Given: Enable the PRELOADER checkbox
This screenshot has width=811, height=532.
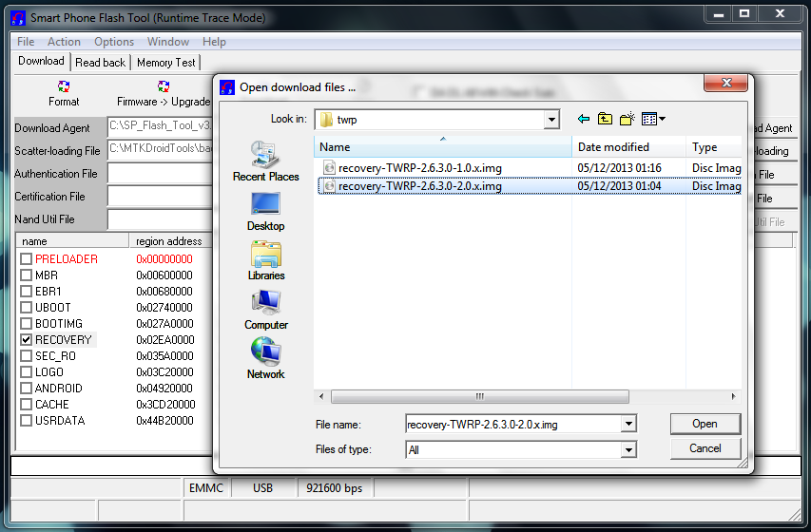Looking at the screenshot, I should pos(26,259).
